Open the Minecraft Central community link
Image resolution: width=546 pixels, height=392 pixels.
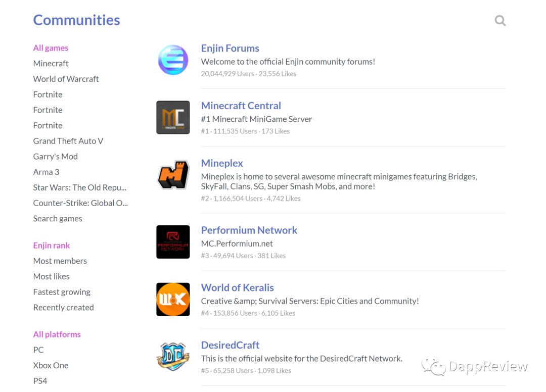click(241, 106)
